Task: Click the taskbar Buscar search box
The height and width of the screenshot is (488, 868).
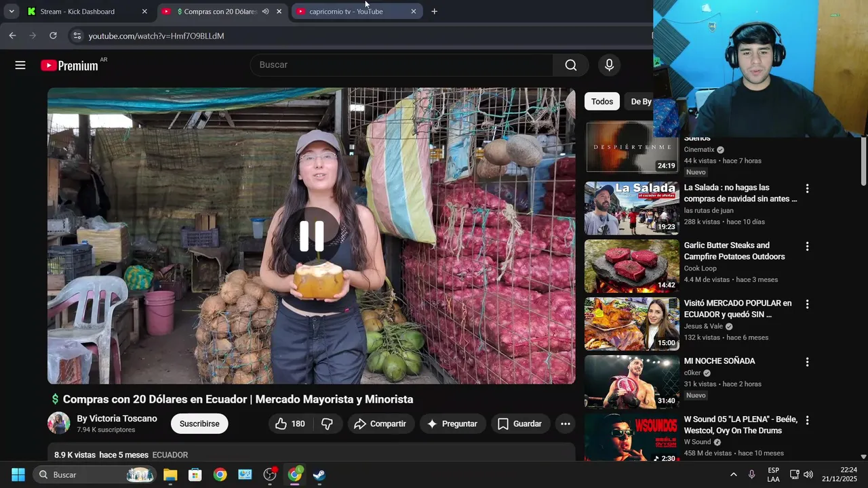Action: pos(94,474)
